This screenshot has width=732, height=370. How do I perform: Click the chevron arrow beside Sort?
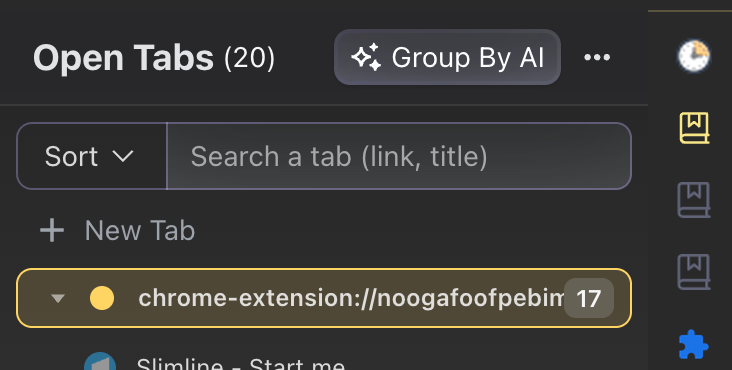(123, 156)
